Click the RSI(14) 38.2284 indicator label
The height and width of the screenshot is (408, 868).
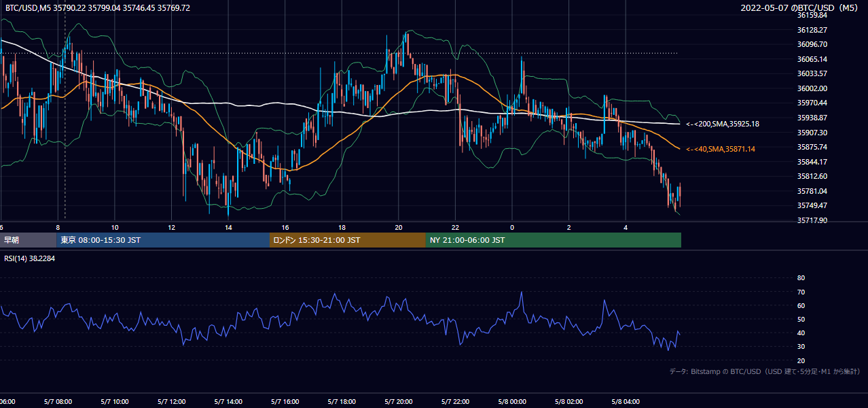[30, 258]
